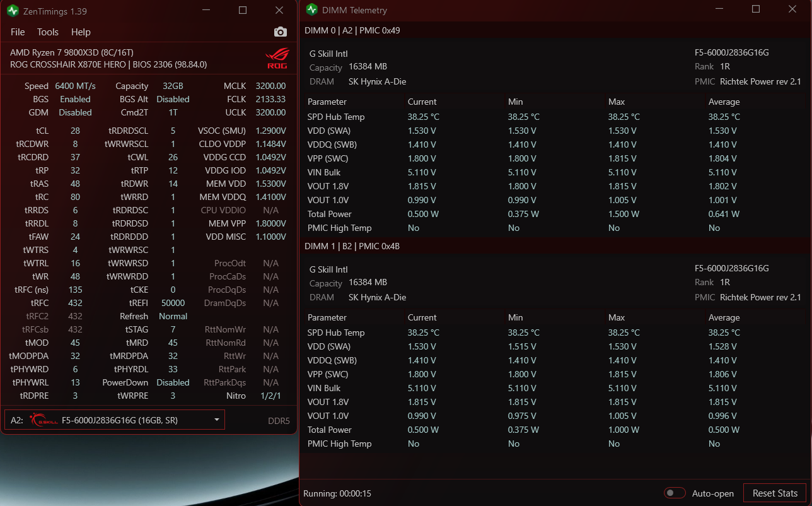Open the Tools menu
Screen dimensions: 812x506
pyautogui.click(x=48, y=32)
